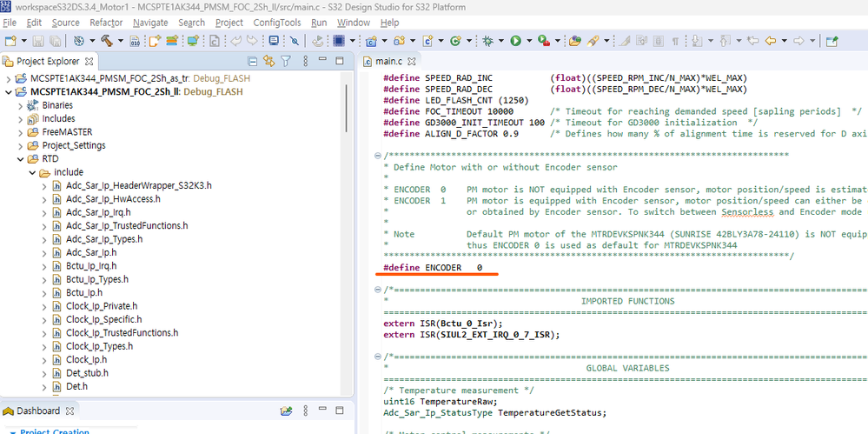Image resolution: width=868 pixels, height=434 pixels.
Task: Maximize the Dashboard view
Action: tap(340, 411)
